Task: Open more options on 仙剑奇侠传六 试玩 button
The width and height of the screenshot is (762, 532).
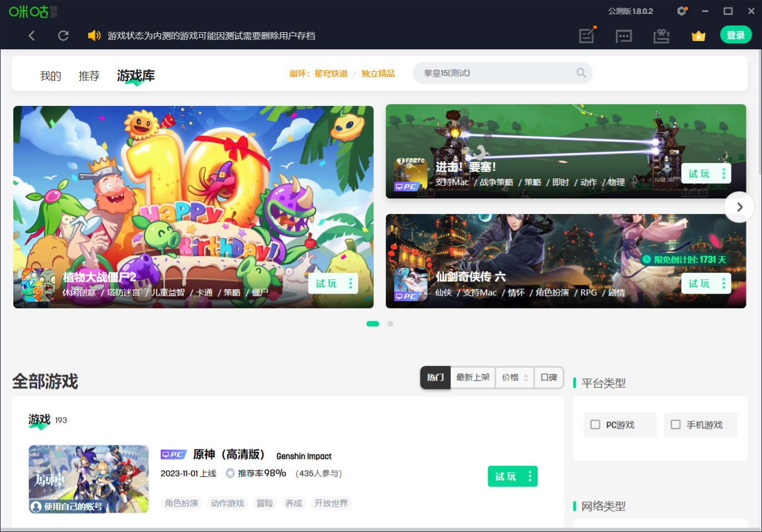Action: click(x=723, y=283)
